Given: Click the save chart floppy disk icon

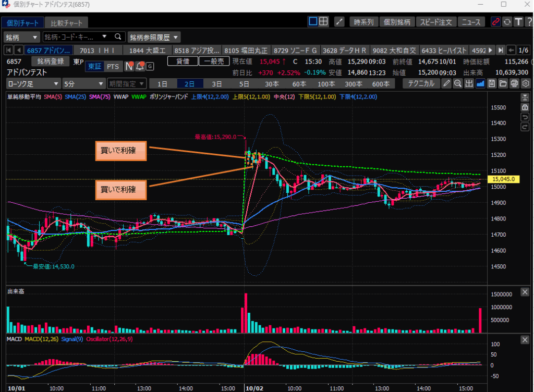Looking at the screenshot, I should (491, 84).
